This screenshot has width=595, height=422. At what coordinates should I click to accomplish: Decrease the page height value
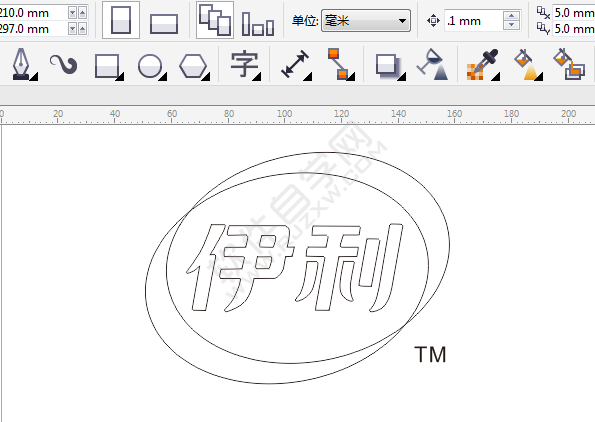coord(72,28)
